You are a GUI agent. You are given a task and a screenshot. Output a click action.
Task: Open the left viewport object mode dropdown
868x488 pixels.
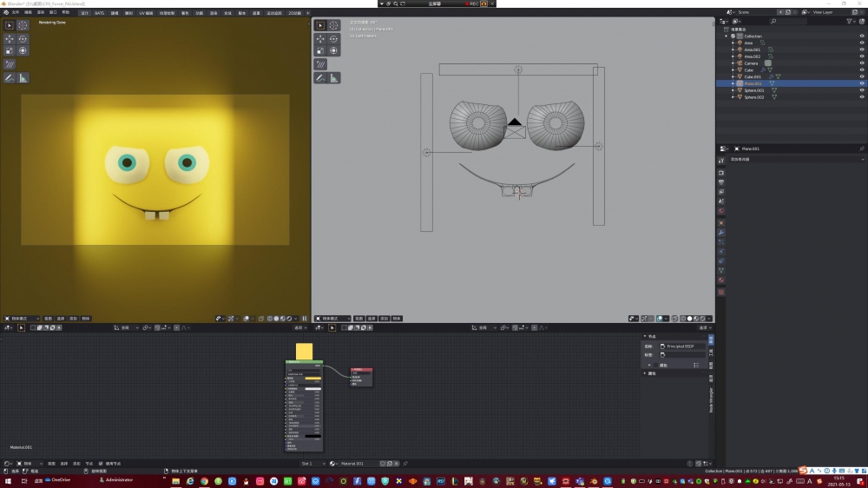coord(23,319)
